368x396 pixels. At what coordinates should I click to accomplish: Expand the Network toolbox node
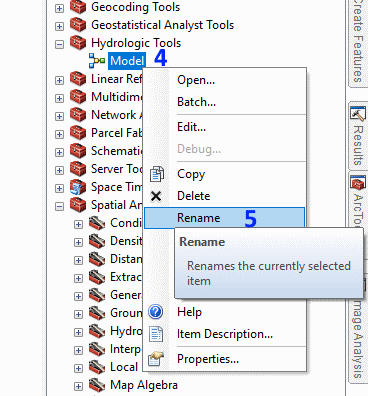[59, 116]
